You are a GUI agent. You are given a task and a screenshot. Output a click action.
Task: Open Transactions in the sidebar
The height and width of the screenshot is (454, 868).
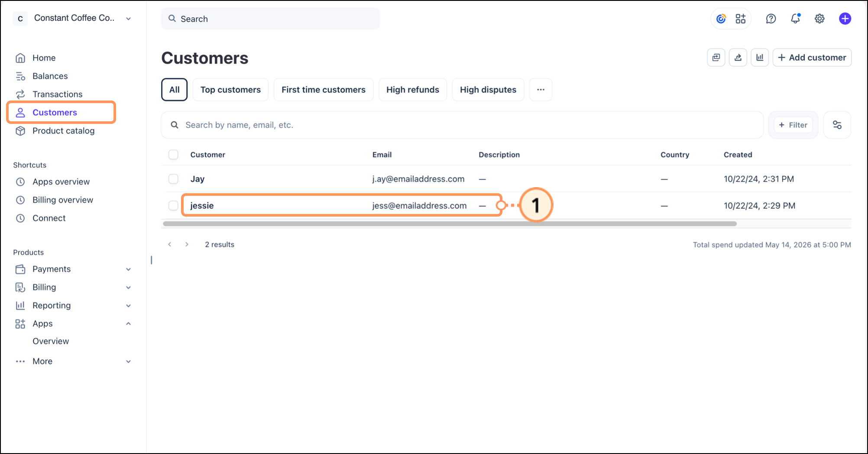(58, 94)
